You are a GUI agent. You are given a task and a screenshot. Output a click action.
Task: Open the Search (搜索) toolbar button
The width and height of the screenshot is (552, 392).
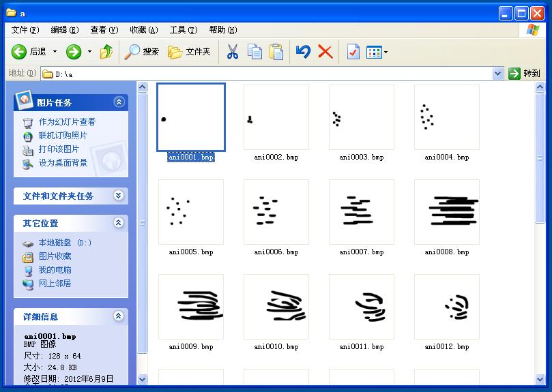(x=142, y=52)
